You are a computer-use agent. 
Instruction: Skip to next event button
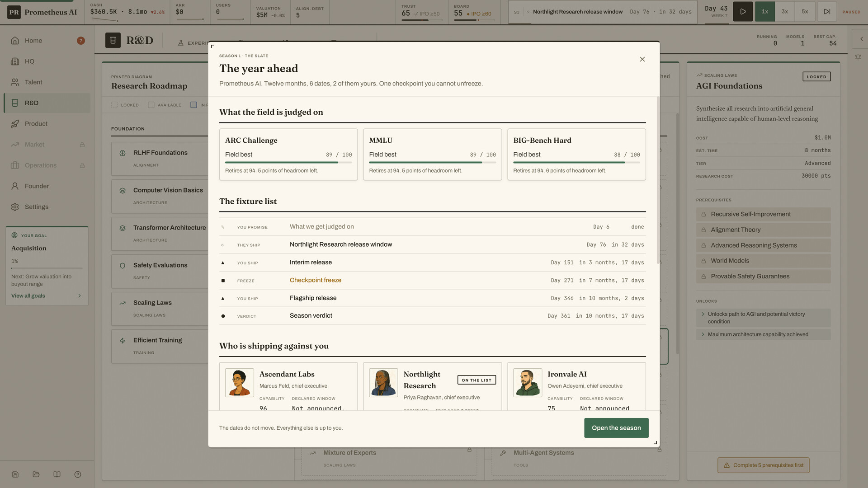click(x=826, y=12)
